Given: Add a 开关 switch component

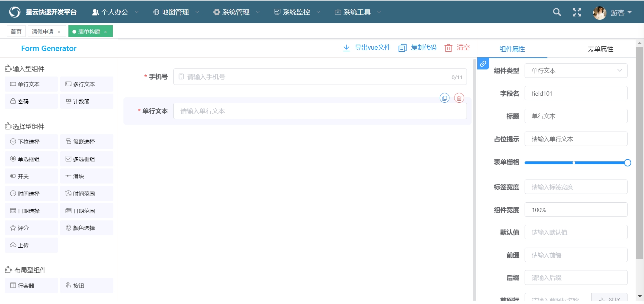Looking at the screenshot, I should click(31, 176).
